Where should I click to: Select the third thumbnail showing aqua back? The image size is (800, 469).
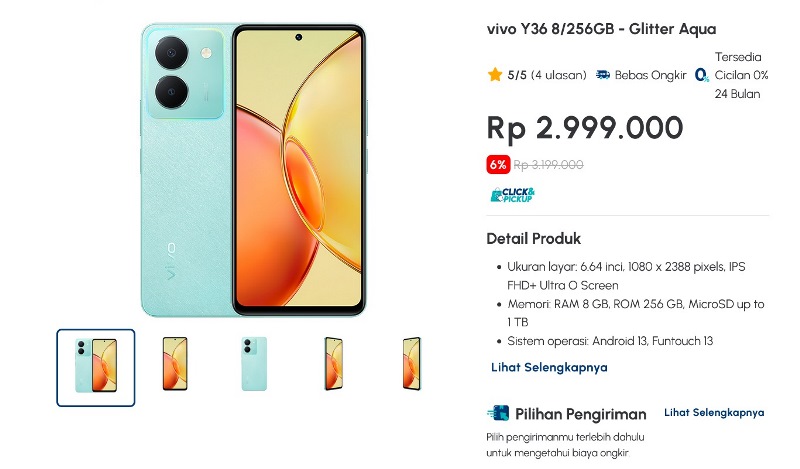tap(254, 364)
